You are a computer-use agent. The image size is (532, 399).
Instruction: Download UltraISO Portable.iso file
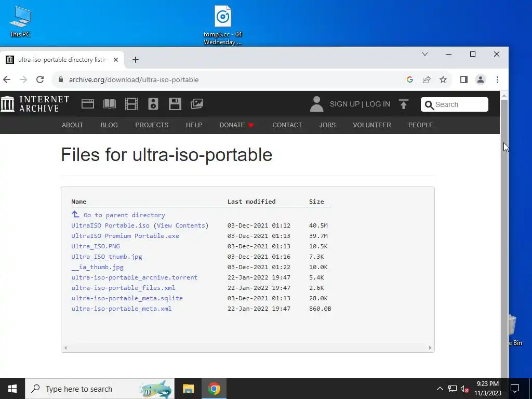click(110, 225)
